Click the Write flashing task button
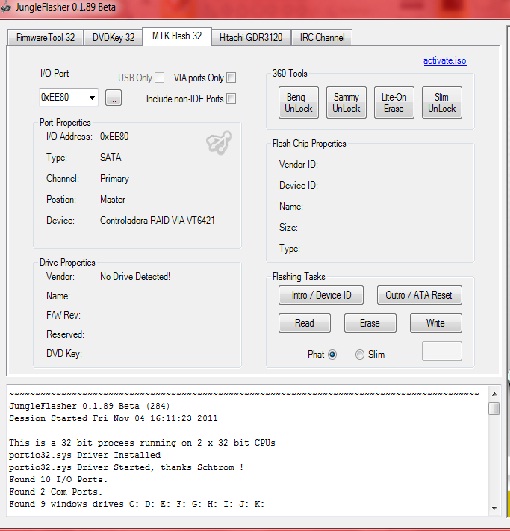 point(436,323)
